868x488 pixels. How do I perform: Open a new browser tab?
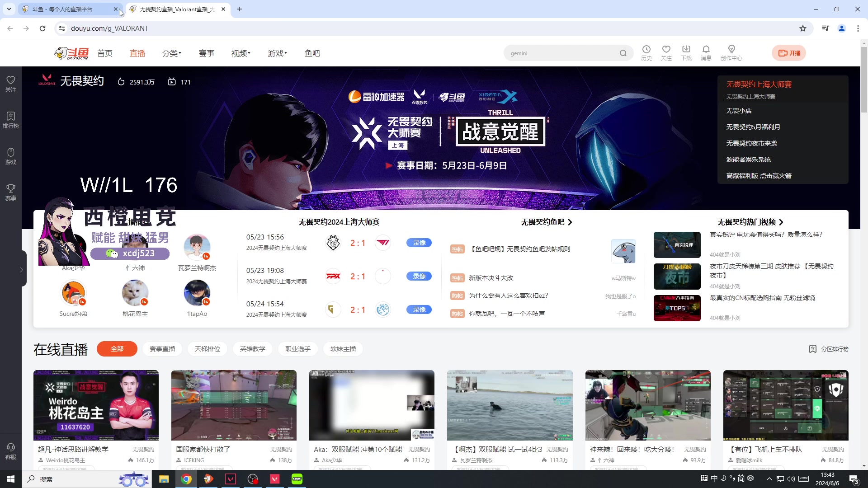pyautogui.click(x=240, y=9)
